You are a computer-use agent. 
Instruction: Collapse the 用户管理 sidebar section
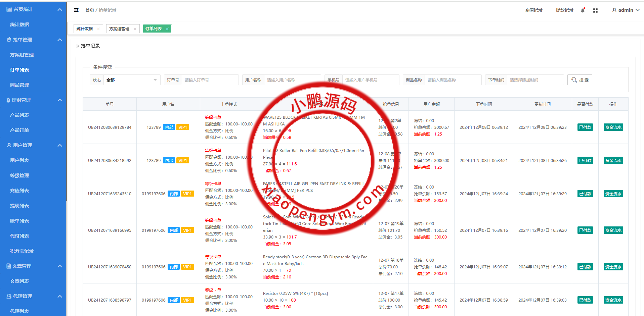[60, 145]
